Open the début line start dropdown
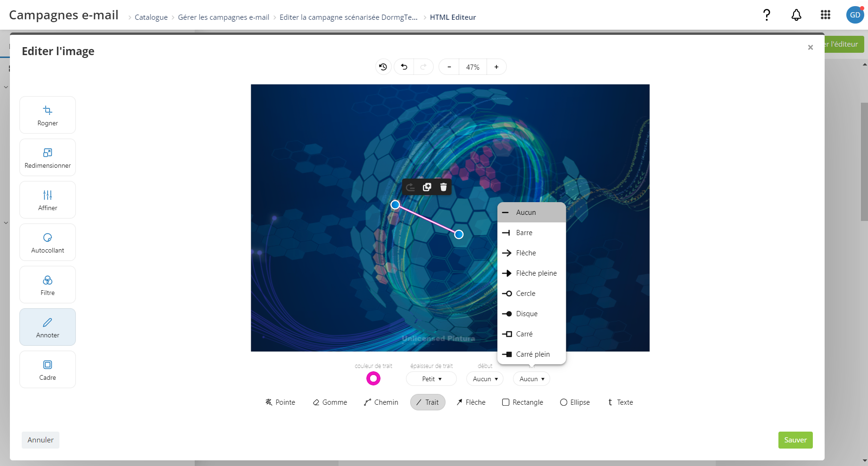 485,379
